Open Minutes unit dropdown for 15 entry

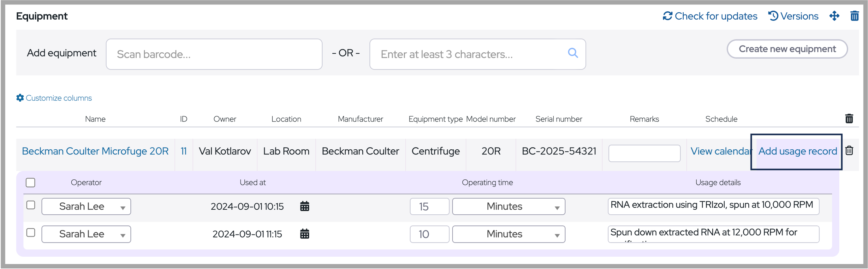[508, 206]
